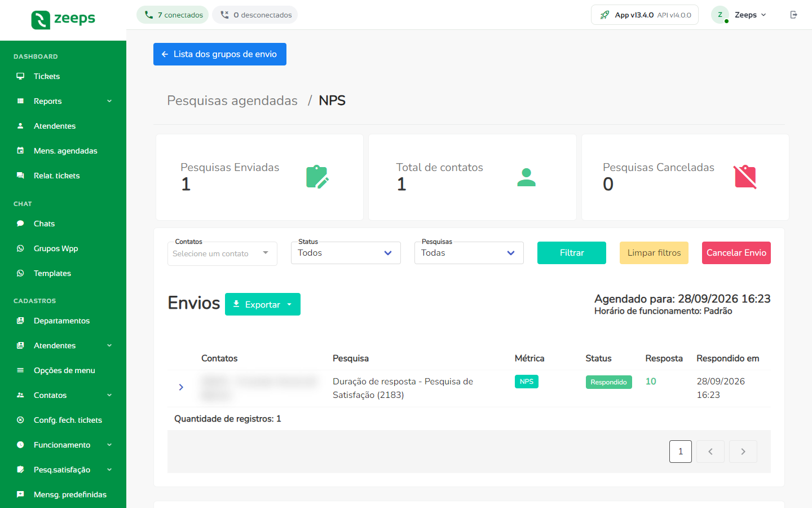
Task: Click the Pesquisas agendadas breadcrumb
Action: [232, 100]
